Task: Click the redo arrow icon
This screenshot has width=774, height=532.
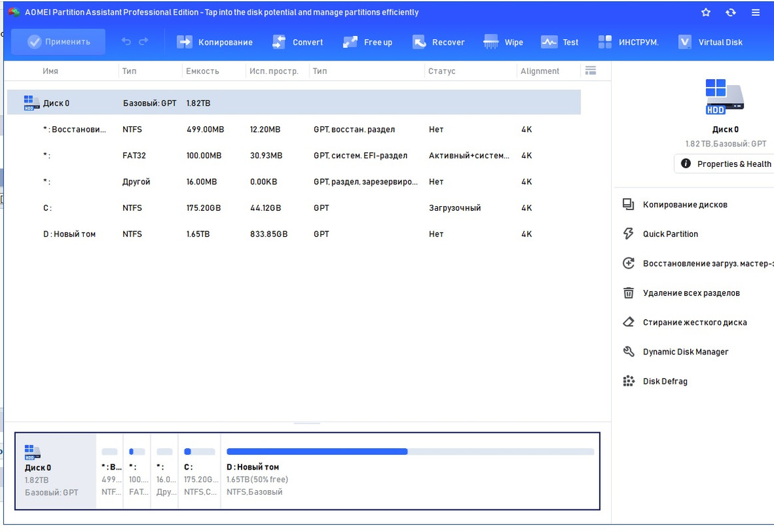Action: click(x=143, y=42)
